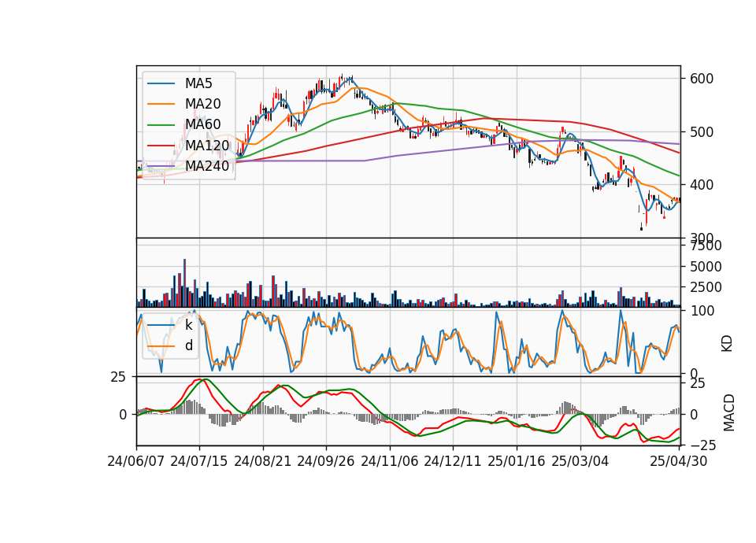
Task: Click the purple MA240 legend line sample
Action: 161,166
